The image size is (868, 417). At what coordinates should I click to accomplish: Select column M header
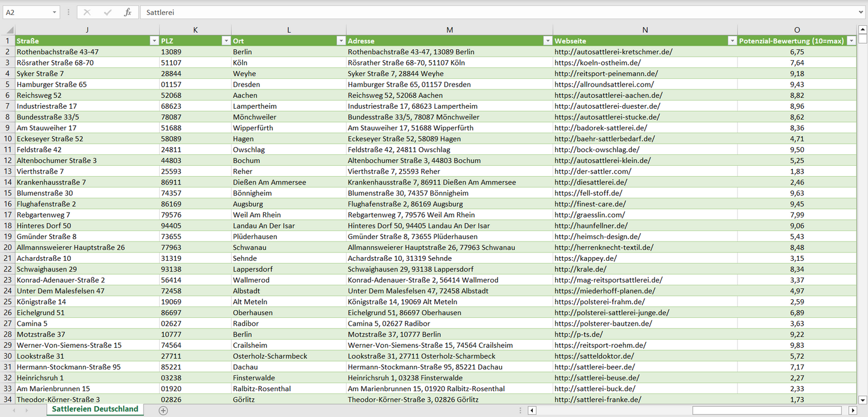450,30
